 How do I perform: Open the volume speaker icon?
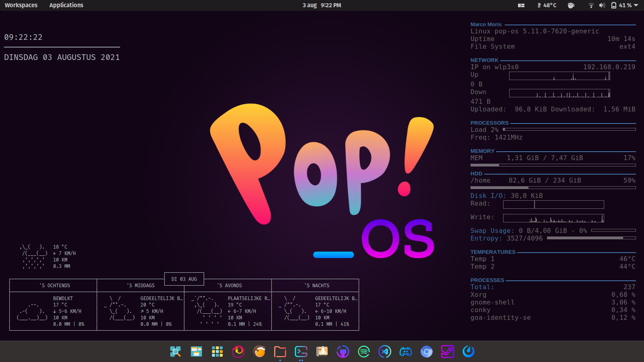[602, 5]
